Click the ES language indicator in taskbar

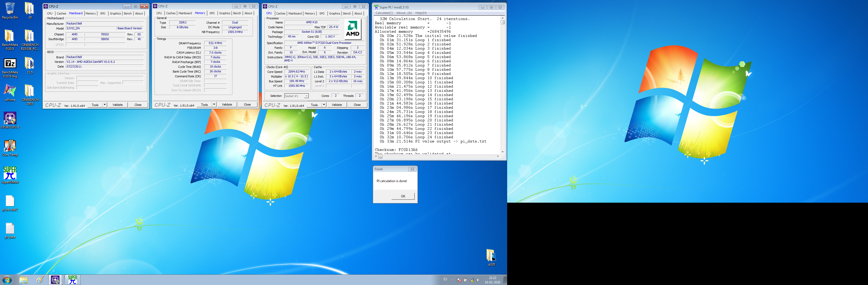445,280
